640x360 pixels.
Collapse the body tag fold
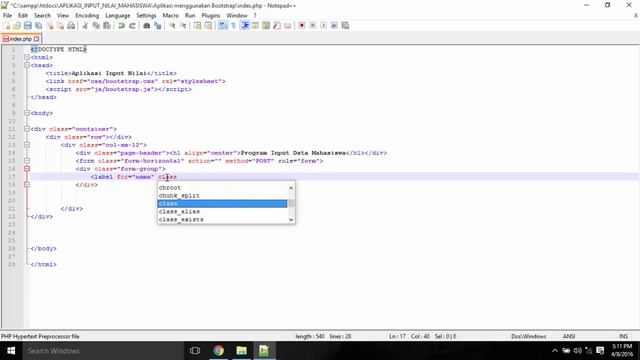[x=27, y=113]
